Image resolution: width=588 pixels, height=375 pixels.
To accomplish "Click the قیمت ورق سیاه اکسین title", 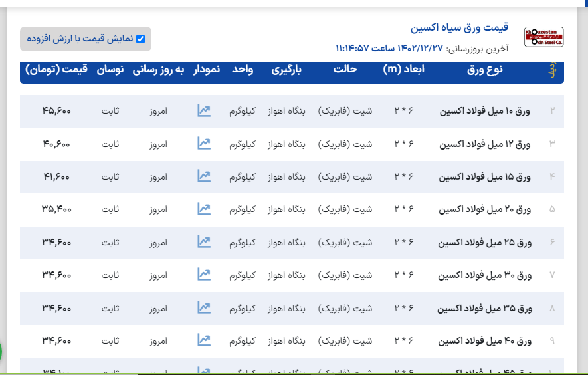I will click(x=459, y=28).
